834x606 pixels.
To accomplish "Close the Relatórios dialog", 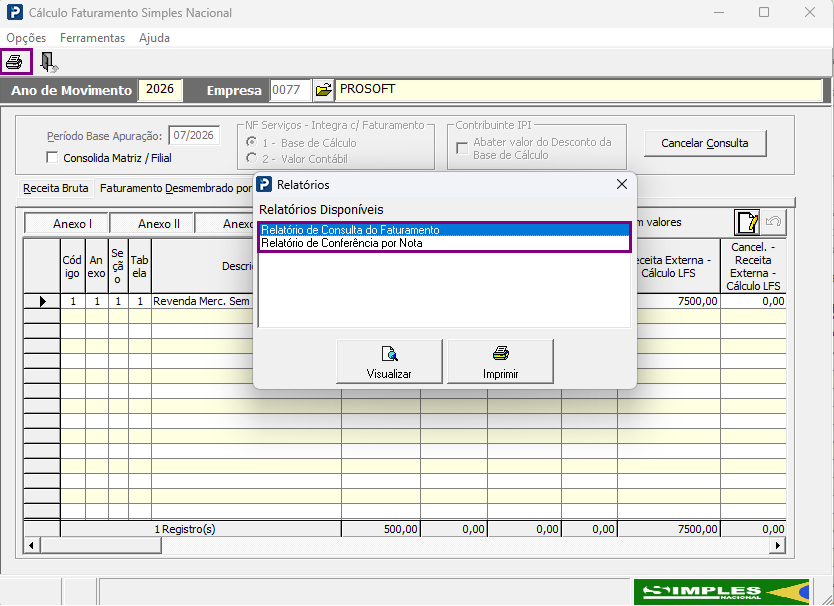I will (x=622, y=184).
